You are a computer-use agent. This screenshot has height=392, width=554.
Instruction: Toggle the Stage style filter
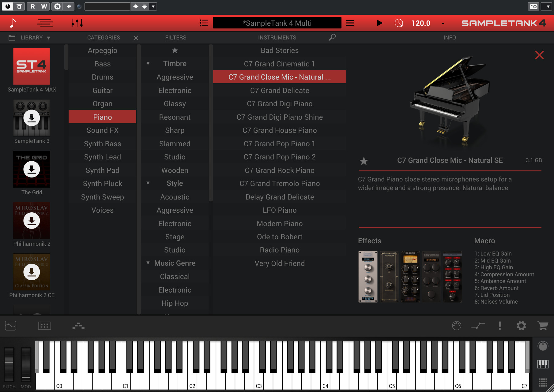175,237
